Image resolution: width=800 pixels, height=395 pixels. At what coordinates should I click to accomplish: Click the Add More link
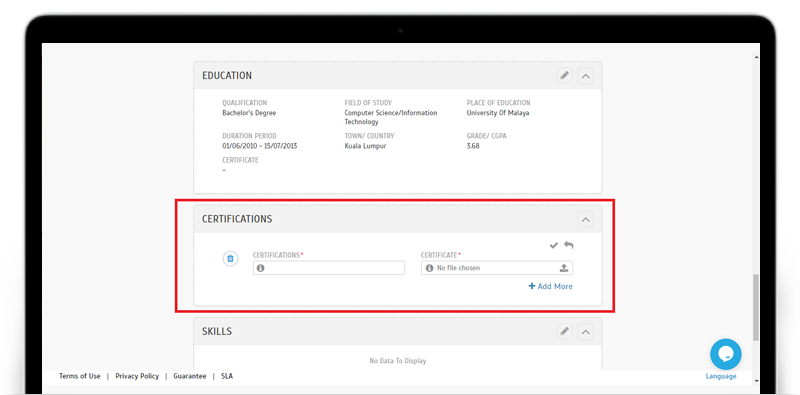(551, 286)
